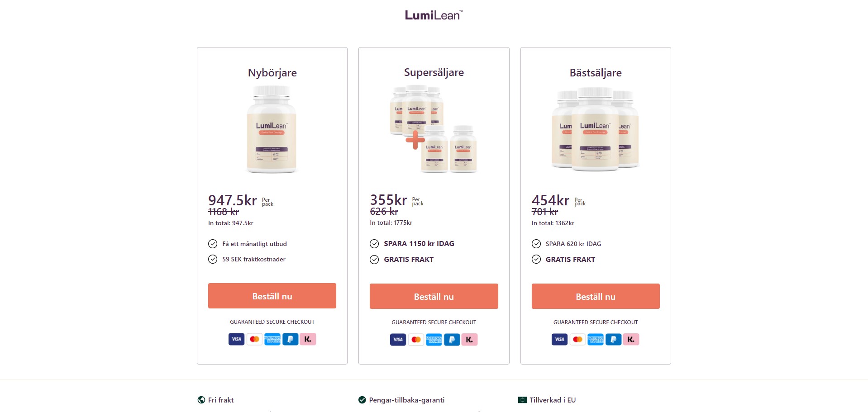The width and height of the screenshot is (868, 412).
Task: Click check circle beside SPARA 620 kr IDAG
Action: click(536, 244)
